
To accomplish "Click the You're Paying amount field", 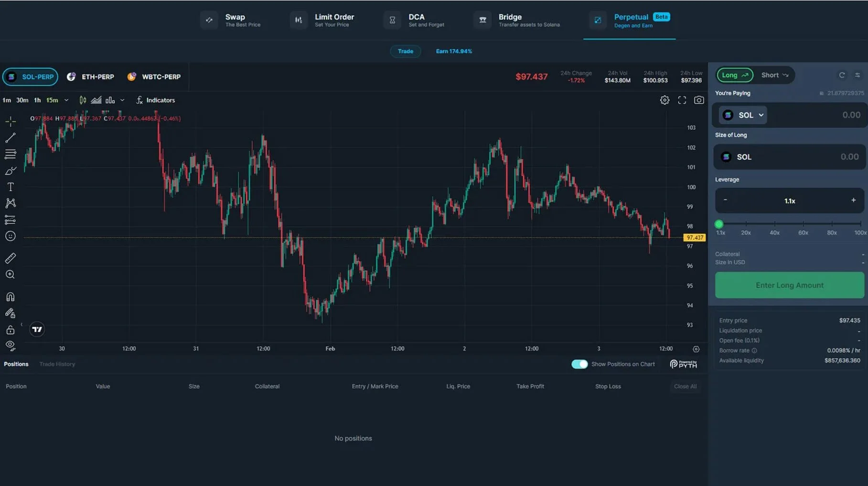I will tap(789, 115).
